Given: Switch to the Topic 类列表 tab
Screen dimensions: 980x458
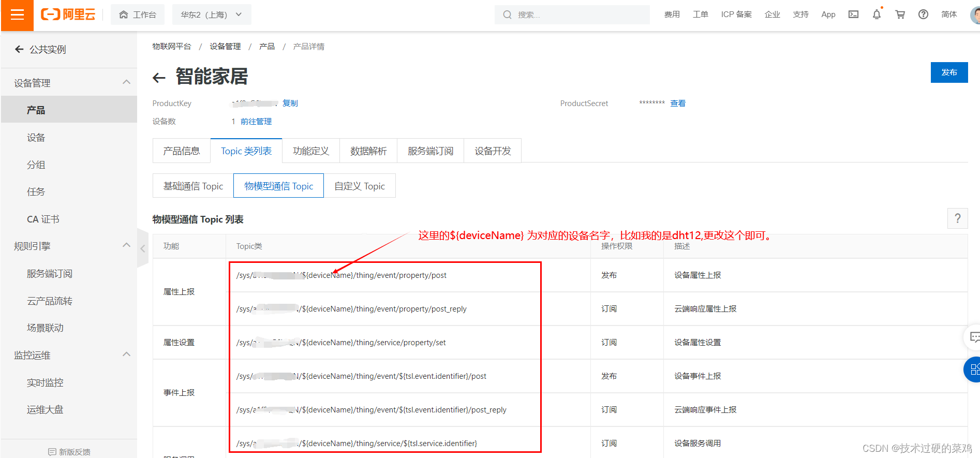Looking at the screenshot, I should tap(246, 151).
